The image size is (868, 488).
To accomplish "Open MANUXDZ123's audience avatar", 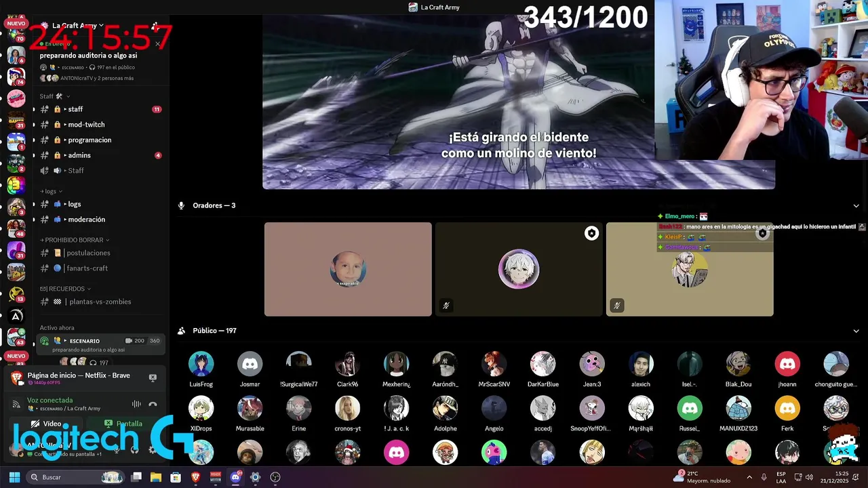I will coord(738,409).
